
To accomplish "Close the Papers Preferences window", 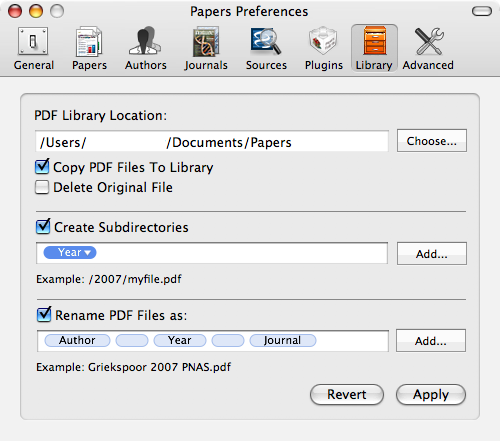I will click(x=15, y=11).
